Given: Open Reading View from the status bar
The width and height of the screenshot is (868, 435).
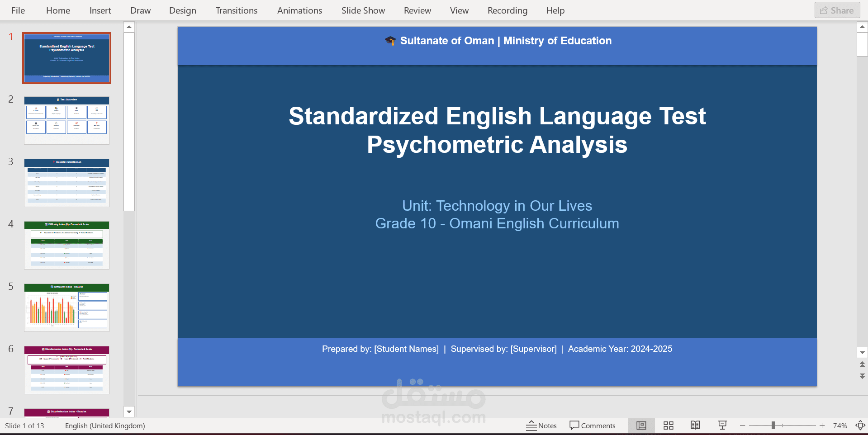Looking at the screenshot, I should (x=695, y=425).
